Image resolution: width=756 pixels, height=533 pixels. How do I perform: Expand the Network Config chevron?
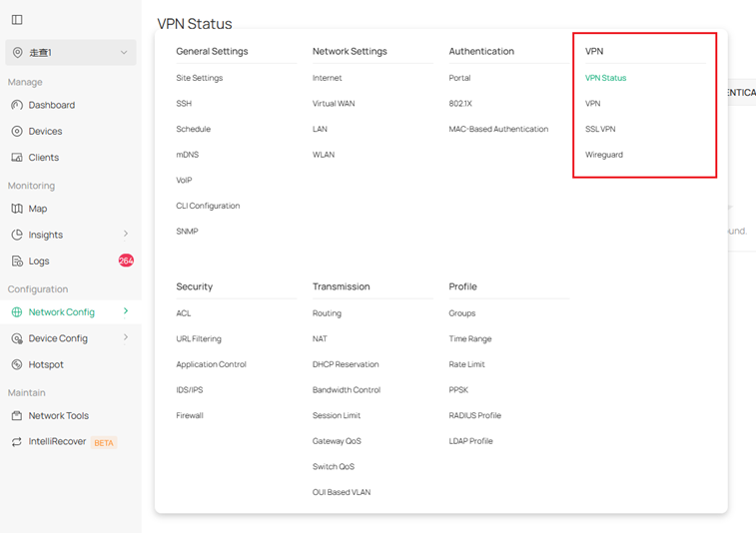[x=126, y=311]
